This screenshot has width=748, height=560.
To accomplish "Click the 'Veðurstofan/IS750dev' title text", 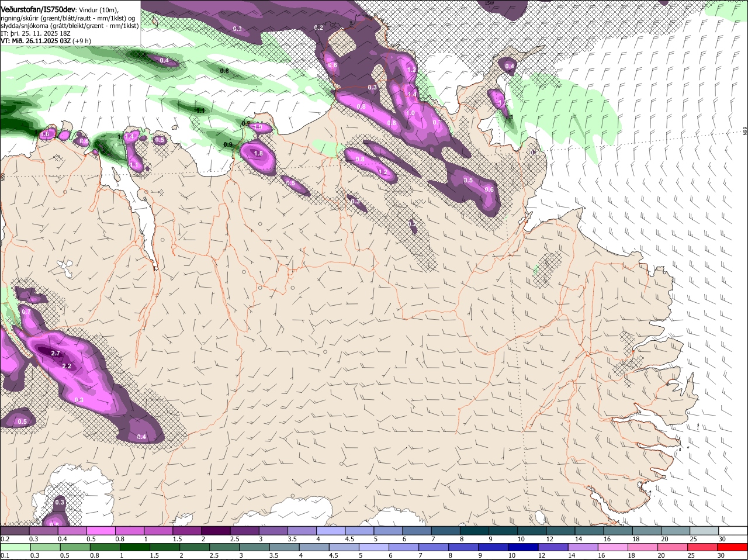I will click(x=38, y=9).
